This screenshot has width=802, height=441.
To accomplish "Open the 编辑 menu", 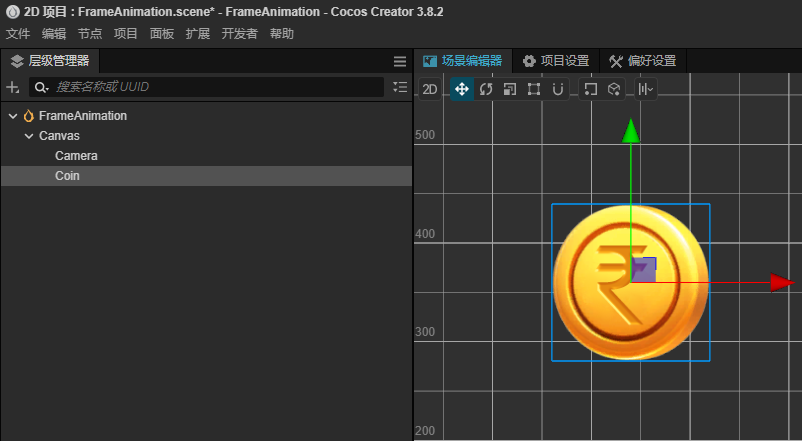I will (x=54, y=34).
